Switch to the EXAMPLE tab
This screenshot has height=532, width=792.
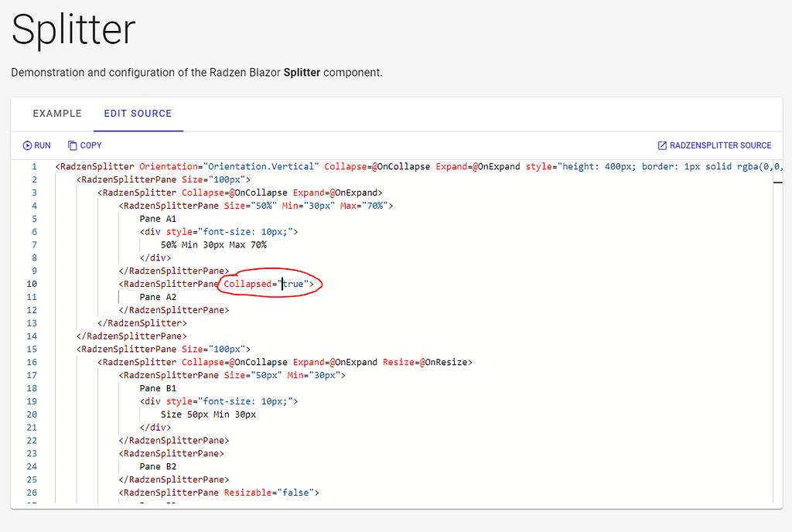(56, 113)
